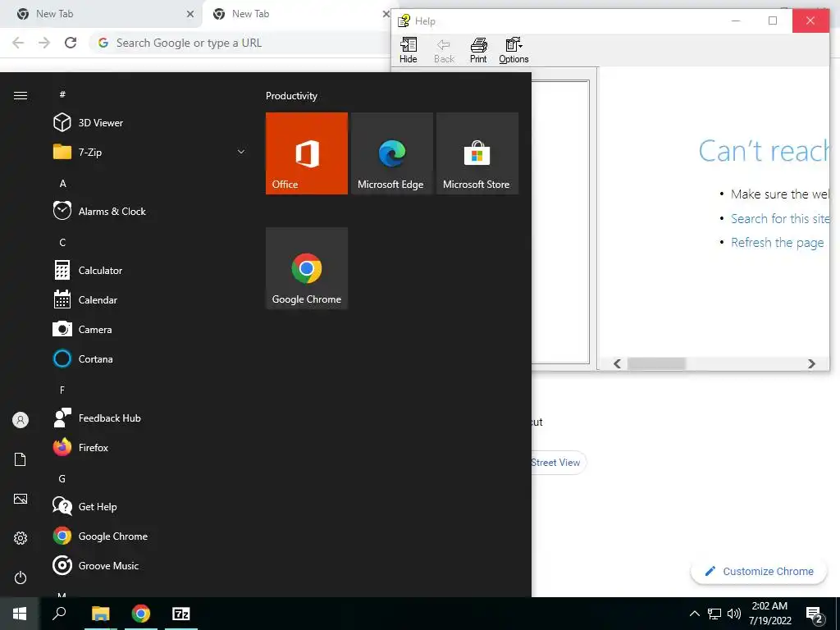Click the Productivity group heading
The height and width of the screenshot is (630, 840).
(x=291, y=96)
